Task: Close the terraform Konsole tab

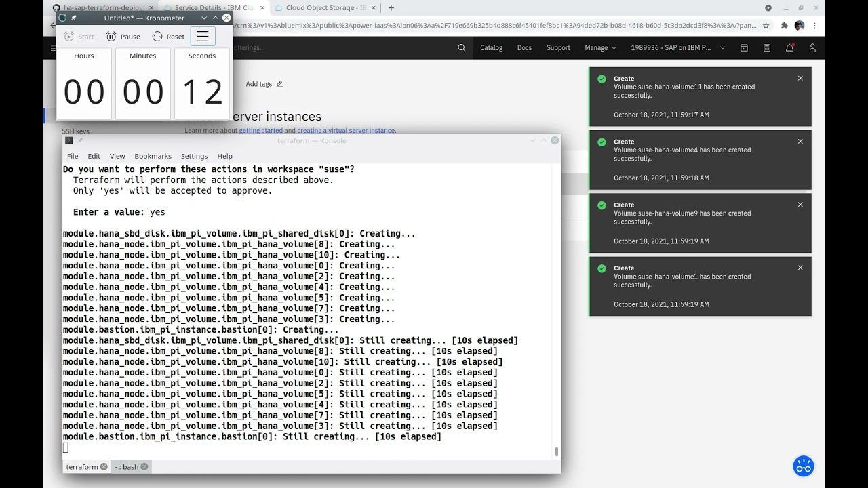Action: point(104,466)
